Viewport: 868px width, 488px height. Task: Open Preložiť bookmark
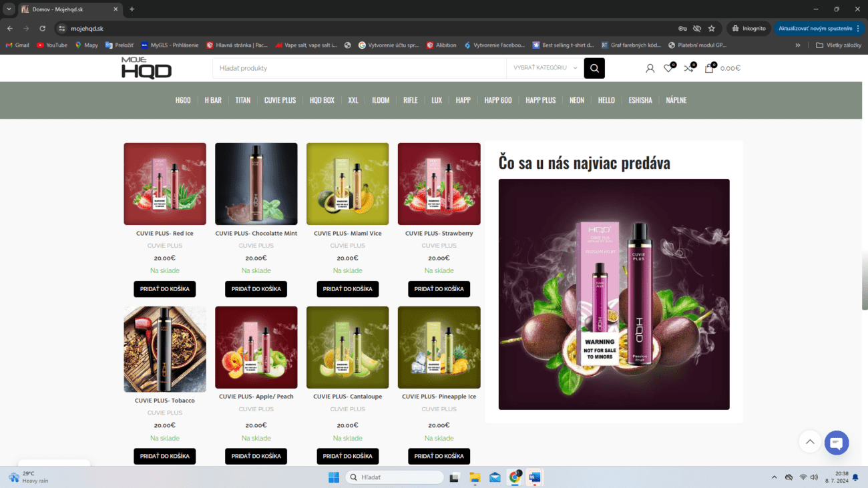118,45
